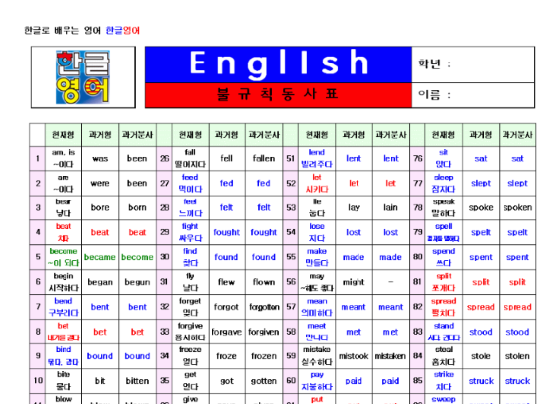Click the word 'fought' in past column
This screenshot has width=553, height=404.
[x=227, y=232]
